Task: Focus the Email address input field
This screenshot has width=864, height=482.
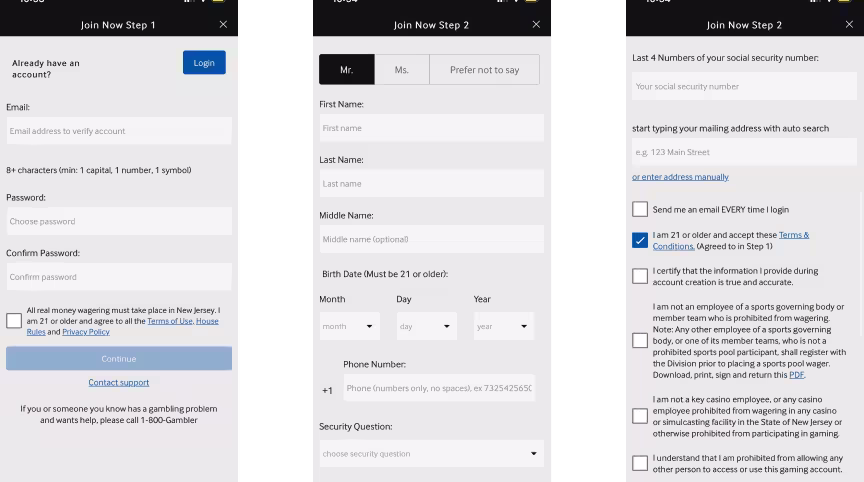Action: pos(118,131)
